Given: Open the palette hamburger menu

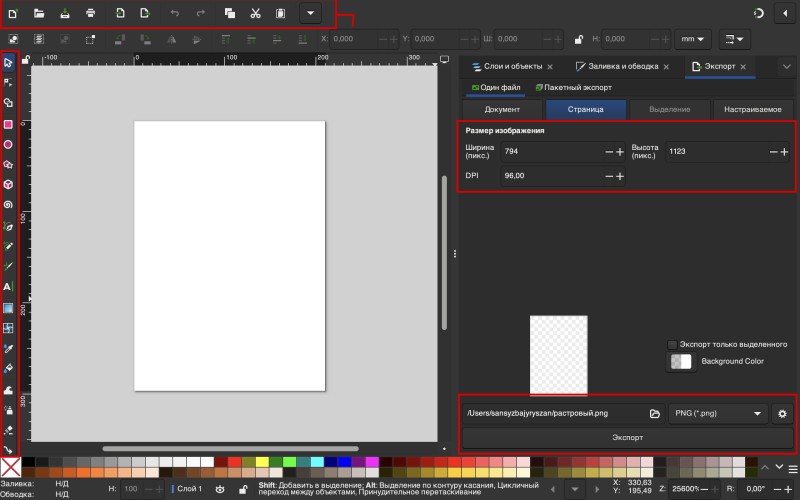Looking at the screenshot, I should [793, 469].
